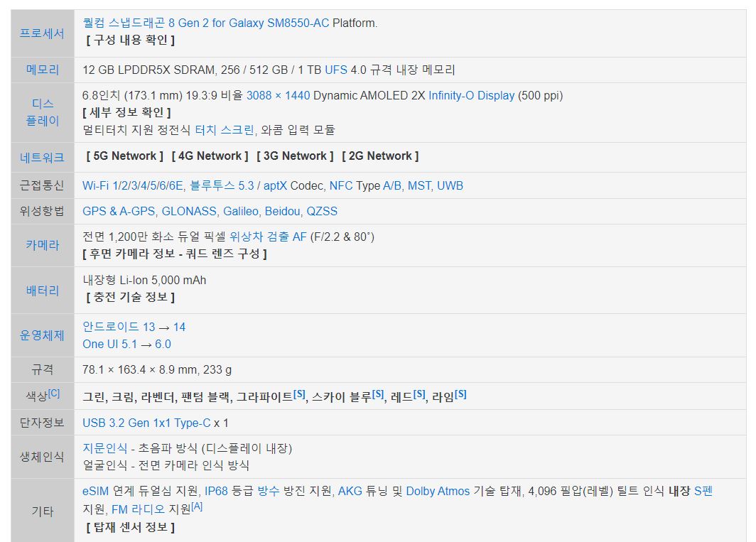The width and height of the screenshot is (756, 542).
Task: Expand the 구성 내용 확인 section
Action: (130, 40)
